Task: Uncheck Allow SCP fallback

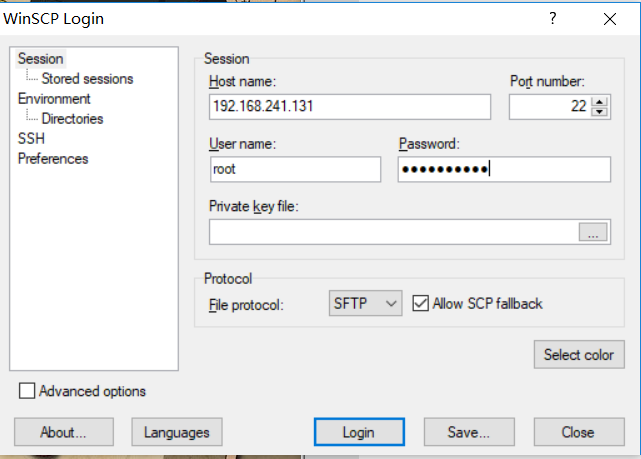Action: 420,303
